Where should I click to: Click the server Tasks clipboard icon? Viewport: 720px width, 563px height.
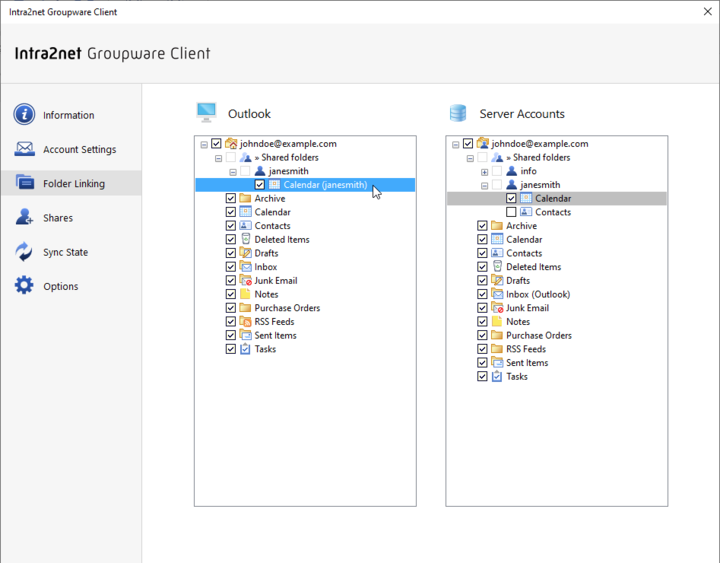click(497, 377)
